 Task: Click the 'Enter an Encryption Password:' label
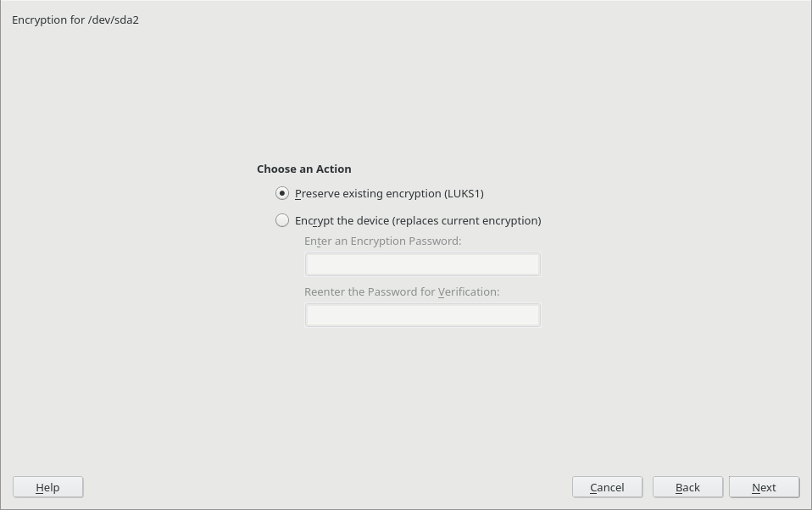(383, 241)
